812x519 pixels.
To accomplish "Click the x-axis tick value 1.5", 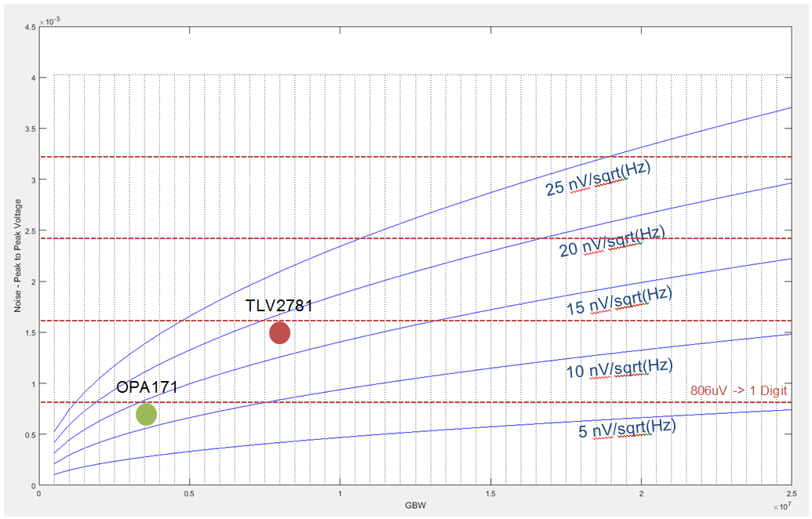I will tap(491, 494).
